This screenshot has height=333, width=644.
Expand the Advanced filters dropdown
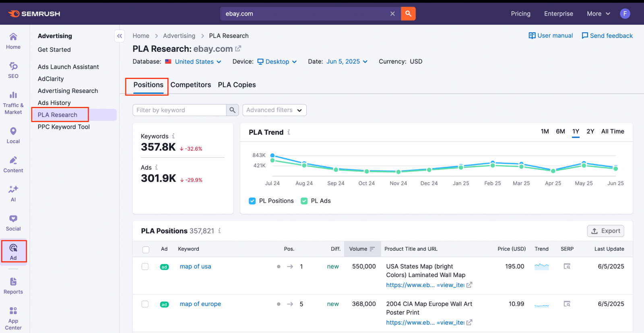pyautogui.click(x=274, y=110)
